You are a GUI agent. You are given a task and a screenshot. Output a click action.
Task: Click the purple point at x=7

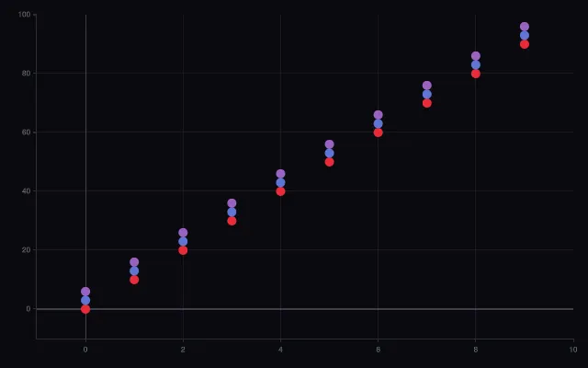pyautogui.click(x=426, y=86)
